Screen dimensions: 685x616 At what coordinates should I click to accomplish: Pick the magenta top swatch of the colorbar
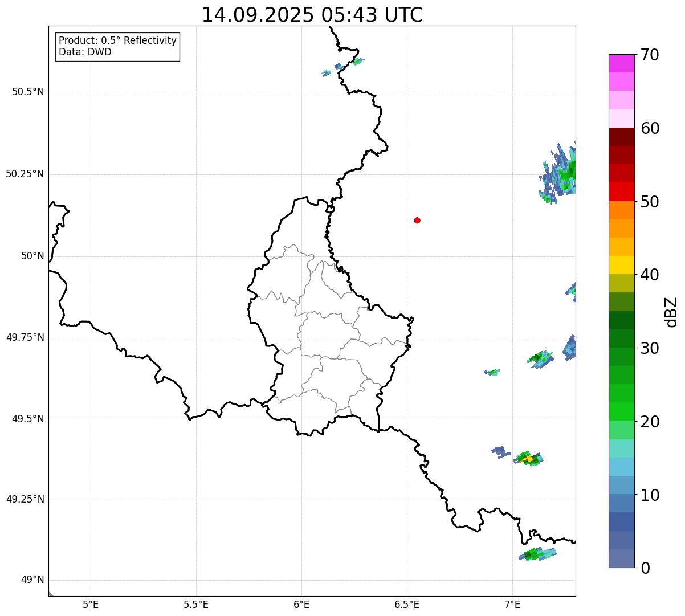pyautogui.click(x=622, y=63)
